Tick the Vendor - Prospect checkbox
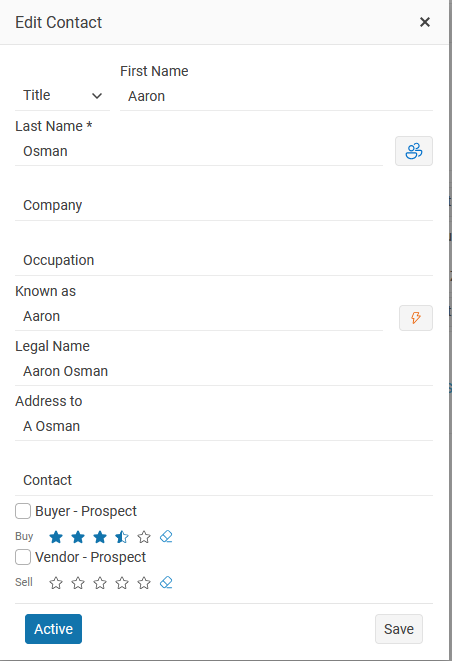Screen dimensions: 452x661 23,557
